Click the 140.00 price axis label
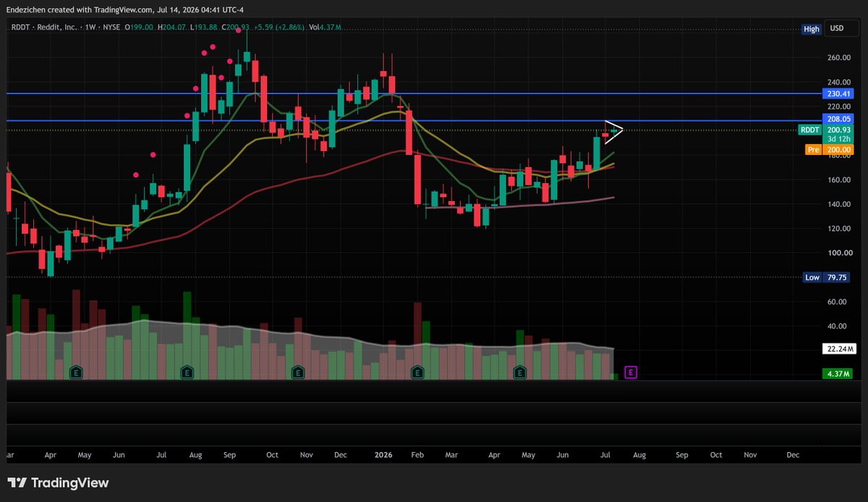868x502 pixels. pos(839,204)
